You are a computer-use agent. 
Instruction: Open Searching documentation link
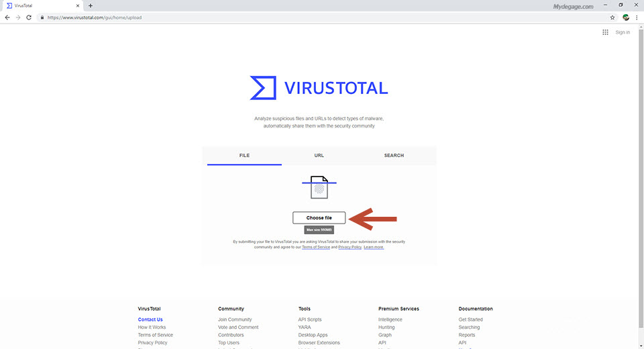point(469,328)
